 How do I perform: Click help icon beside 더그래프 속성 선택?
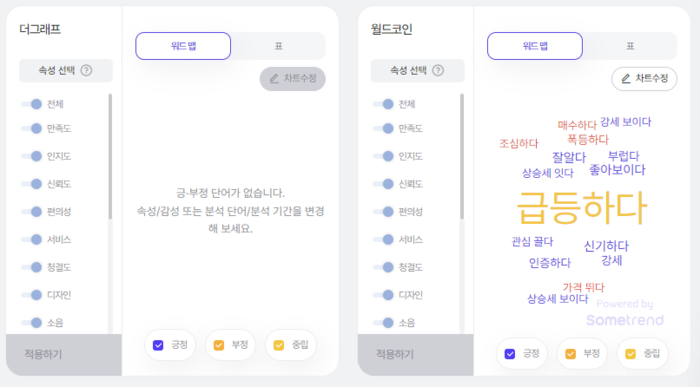point(86,71)
